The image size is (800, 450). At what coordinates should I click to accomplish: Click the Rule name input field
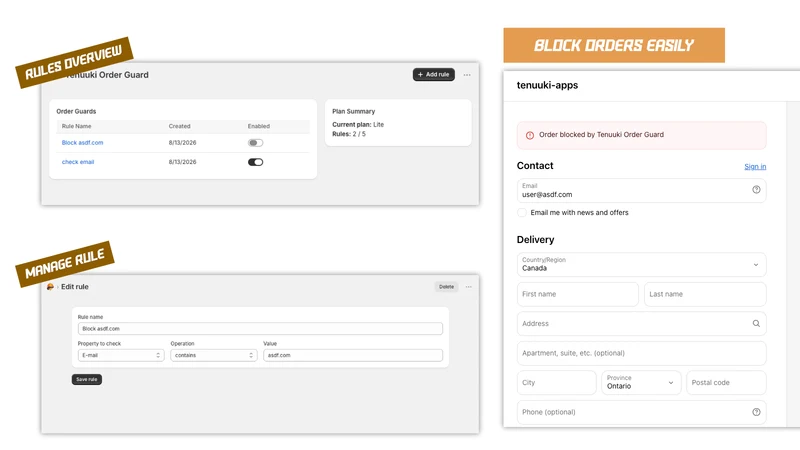pyautogui.click(x=260, y=329)
